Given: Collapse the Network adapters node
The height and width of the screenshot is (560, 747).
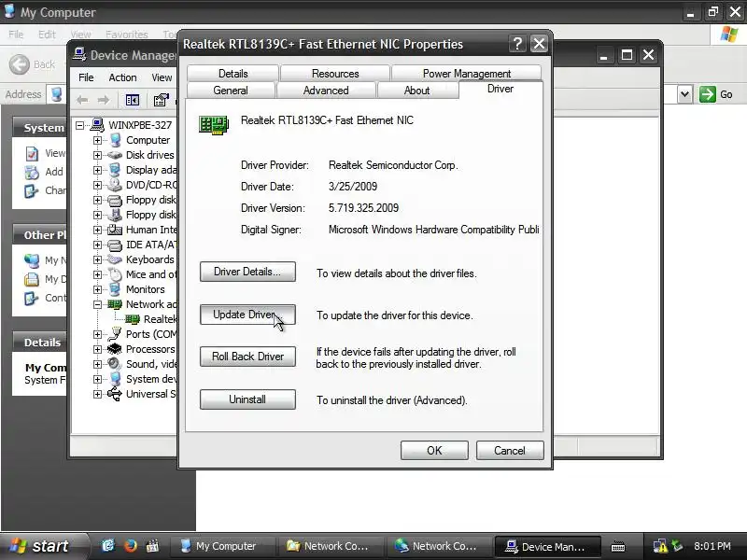Looking at the screenshot, I should [97, 305].
